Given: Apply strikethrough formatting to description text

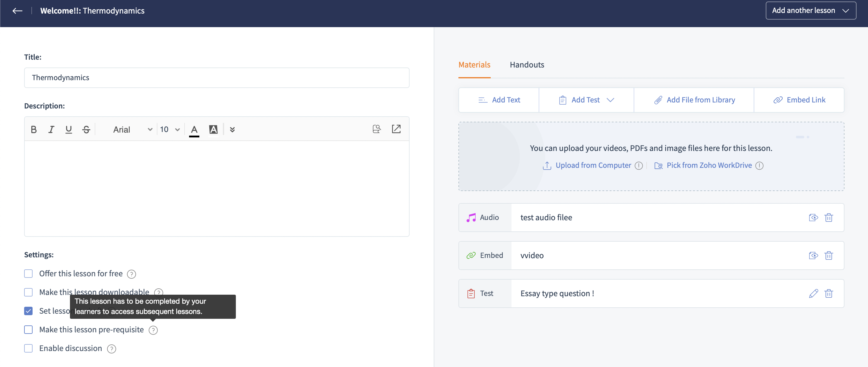Looking at the screenshot, I should coord(86,130).
